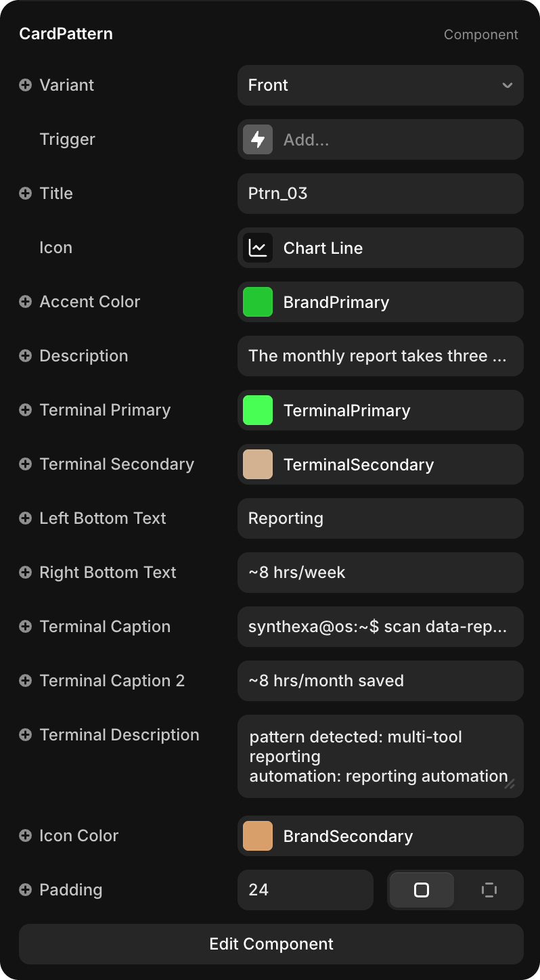Click the Title field containing Ptrn_03
The image size is (540, 980).
(x=380, y=194)
